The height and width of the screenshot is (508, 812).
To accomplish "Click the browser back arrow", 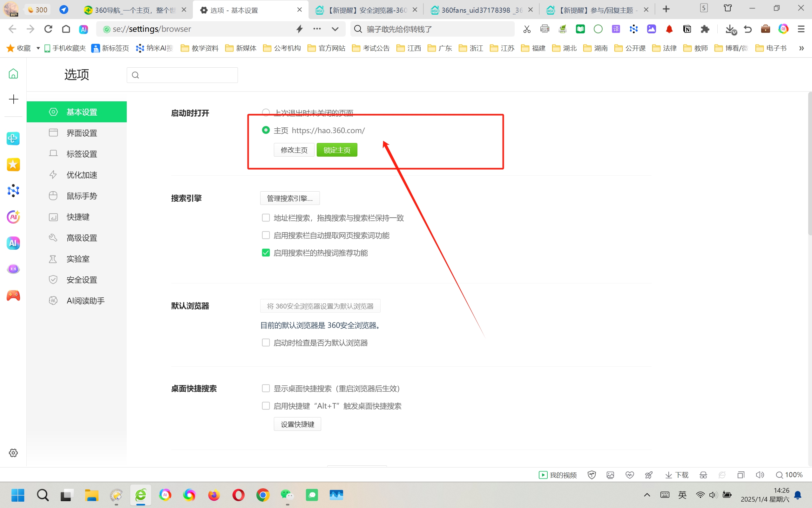I will click(x=12, y=29).
